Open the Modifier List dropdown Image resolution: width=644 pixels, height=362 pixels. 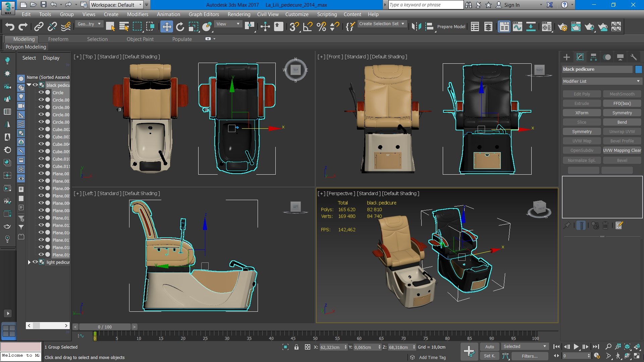(x=602, y=81)
